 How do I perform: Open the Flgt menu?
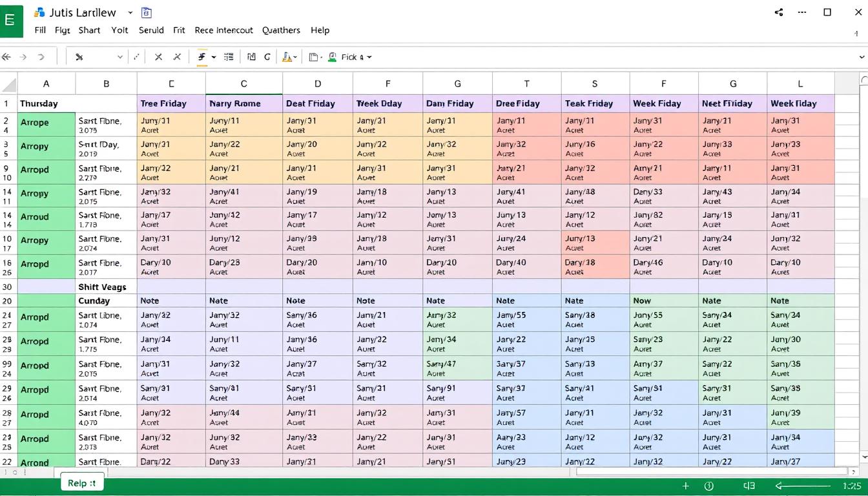pyautogui.click(x=63, y=30)
